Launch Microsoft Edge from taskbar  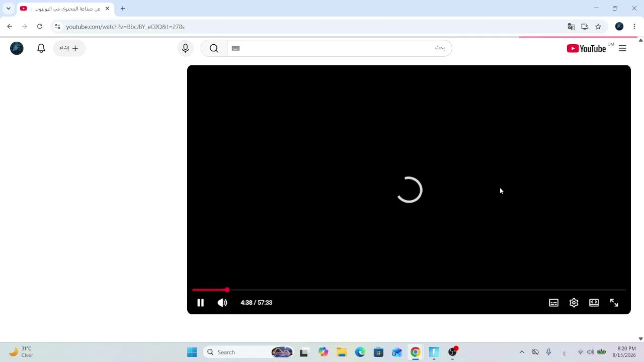(360, 352)
